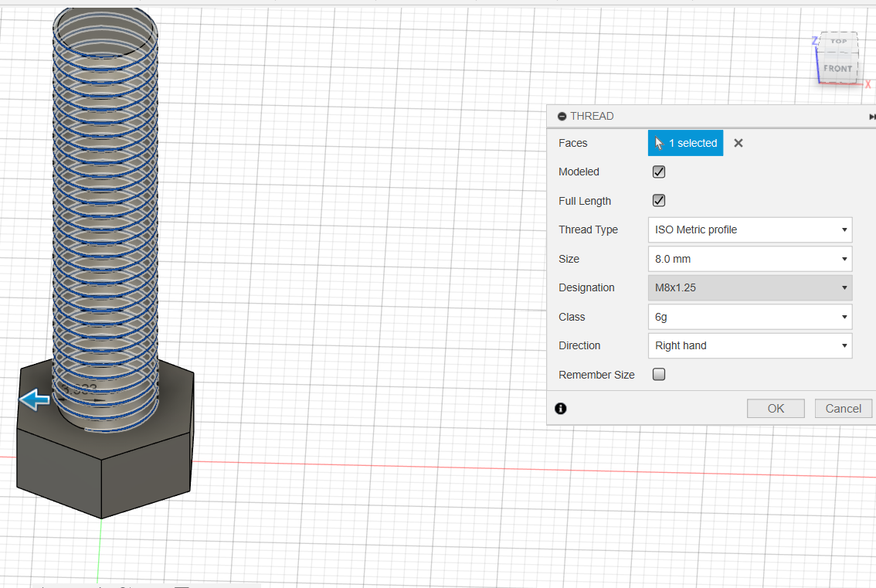Click the 'Direction' label text
Viewport: 876px width, 588px height.
pyautogui.click(x=579, y=345)
